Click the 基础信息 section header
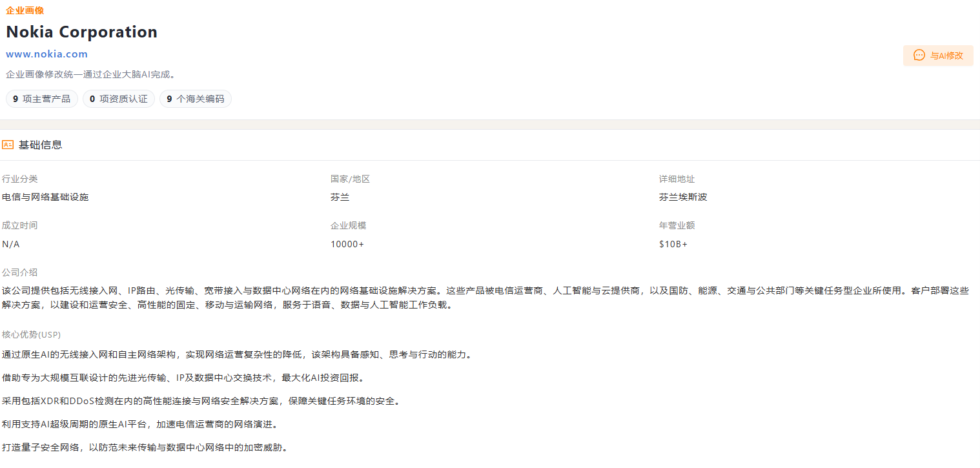The height and width of the screenshot is (468, 980). (40, 145)
